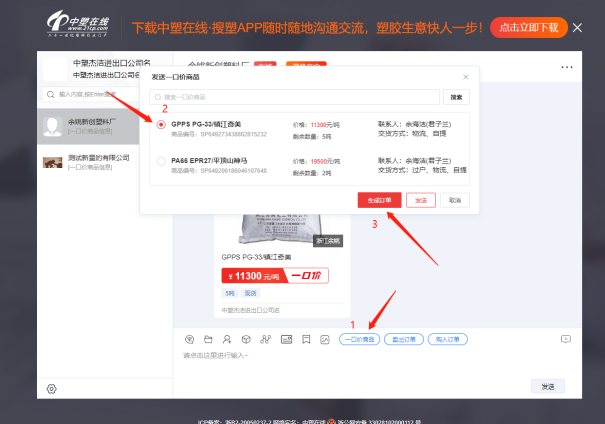Viewport: 605px width, 424px height.
Task: Click the message input area placeholder
Action: (x=216, y=355)
